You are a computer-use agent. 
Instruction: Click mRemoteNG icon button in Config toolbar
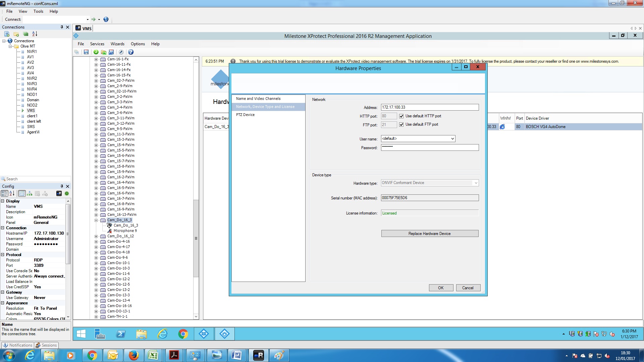(59, 193)
